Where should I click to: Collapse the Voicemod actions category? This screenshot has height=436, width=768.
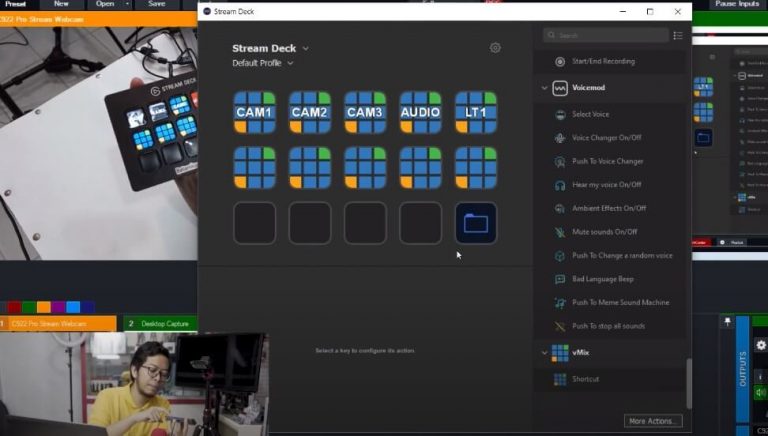coord(545,88)
